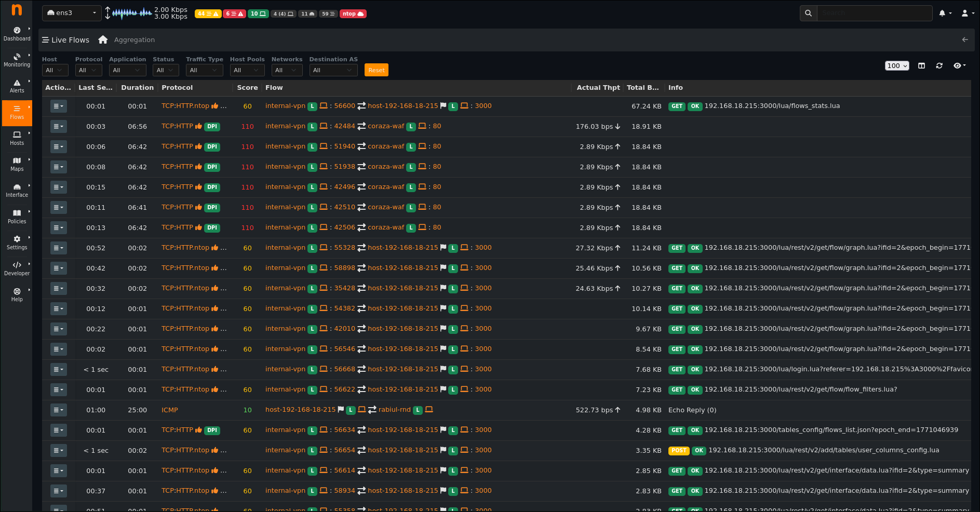
Task: Open the Live Flows hamburger toggle
Action: 46,40
